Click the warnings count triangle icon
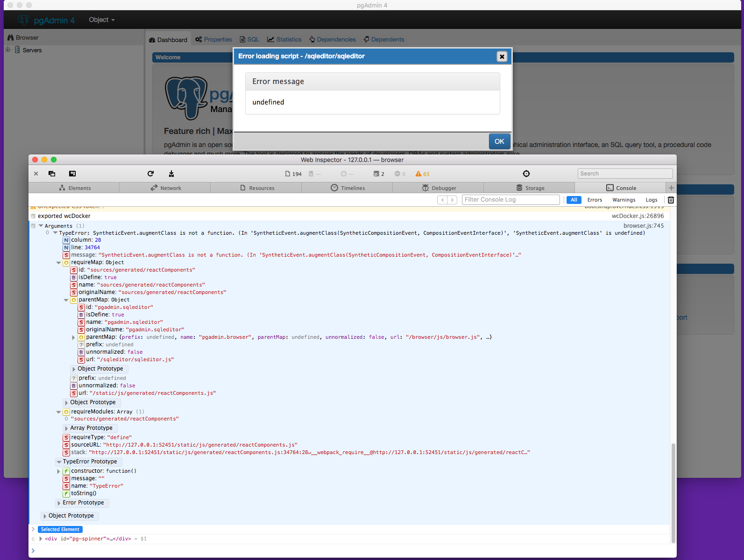Screen dimensions: 744x560 pos(418,174)
